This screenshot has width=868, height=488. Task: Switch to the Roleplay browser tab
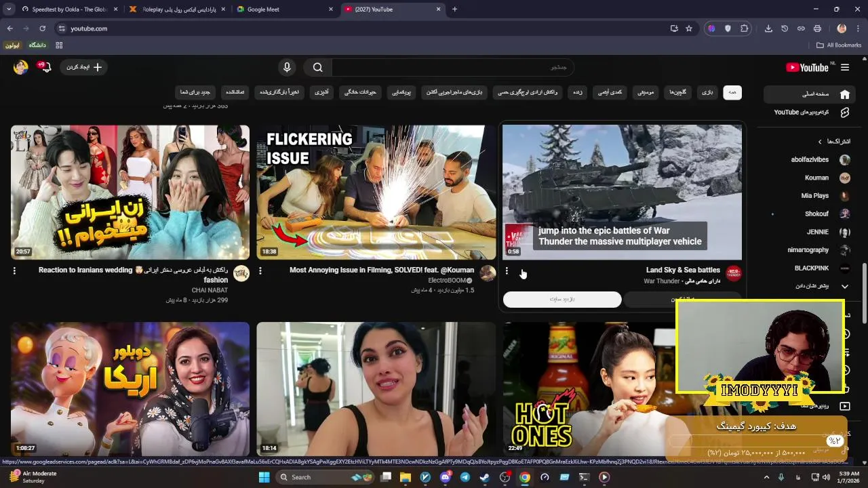[x=177, y=9]
